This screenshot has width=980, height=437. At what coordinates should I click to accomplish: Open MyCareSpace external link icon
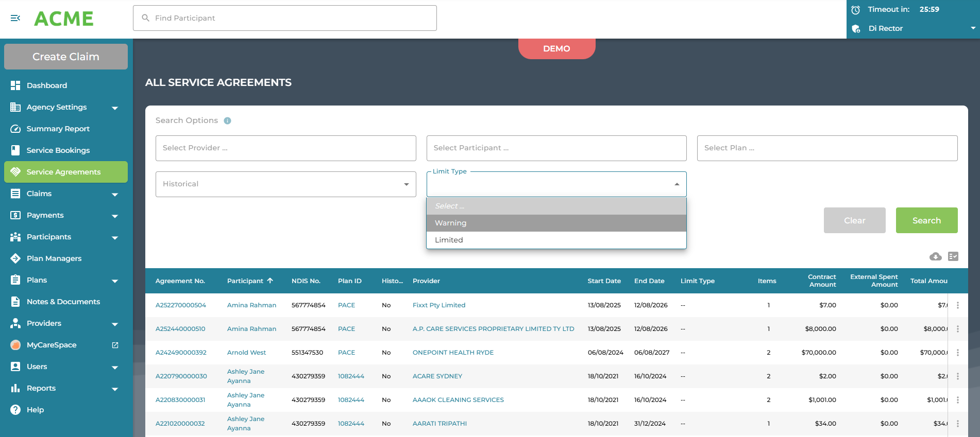pyautogui.click(x=115, y=345)
